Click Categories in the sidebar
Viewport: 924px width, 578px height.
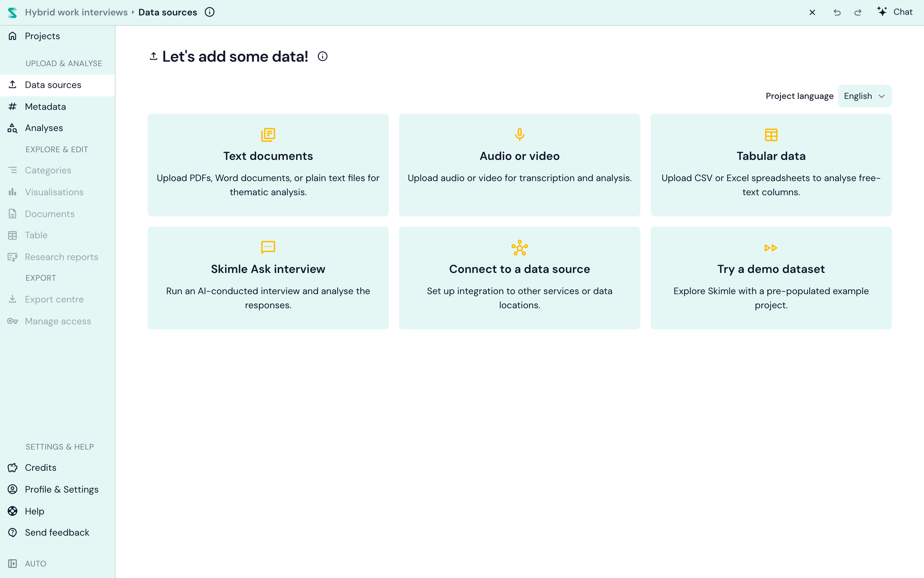[57, 170]
